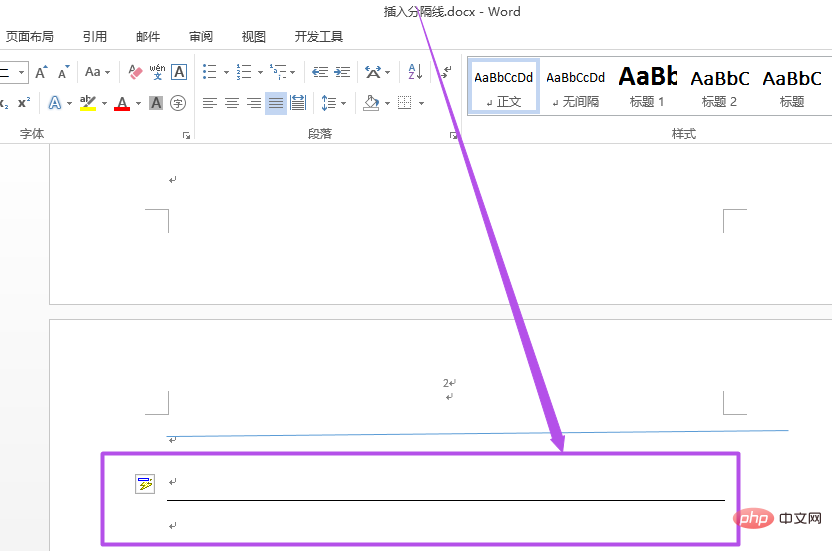Open the bullet list dropdown arrow
This screenshot has width=832, height=551.
click(x=226, y=73)
